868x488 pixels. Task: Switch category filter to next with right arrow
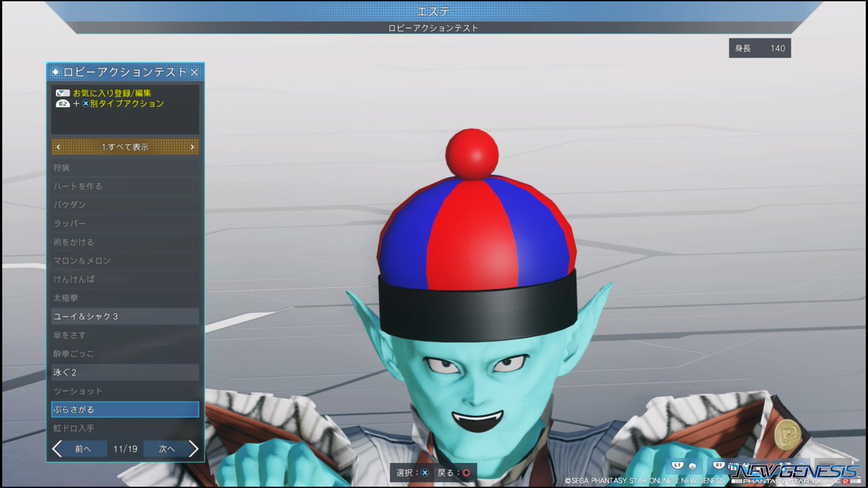pos(192,147)
